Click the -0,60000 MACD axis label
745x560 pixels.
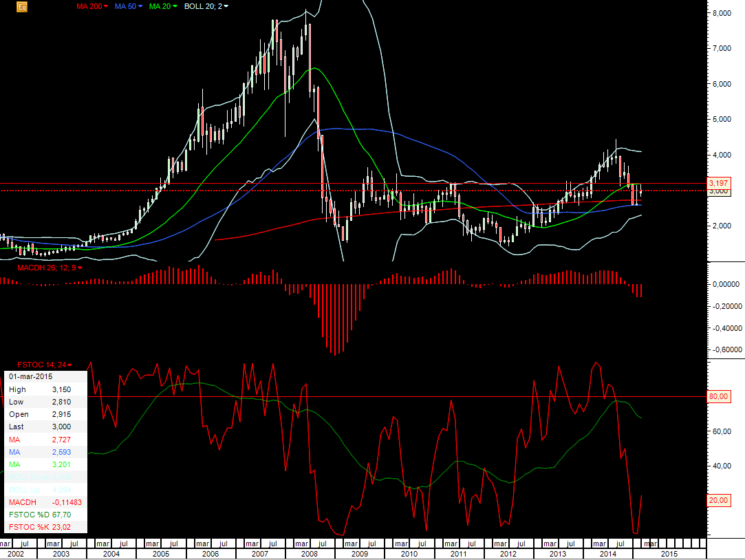pos(727,349)
